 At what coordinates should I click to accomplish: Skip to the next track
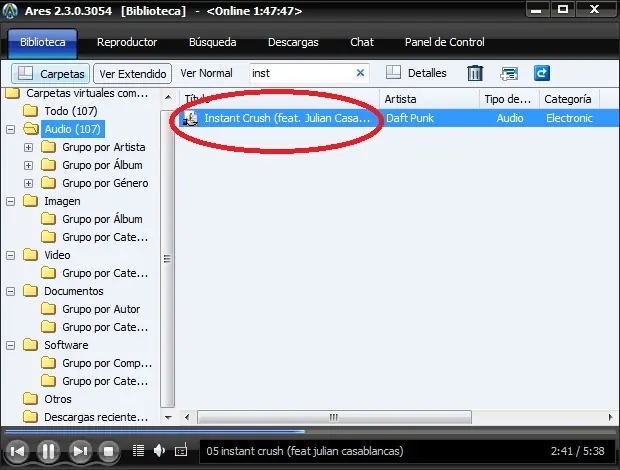(x=80, y=451)
